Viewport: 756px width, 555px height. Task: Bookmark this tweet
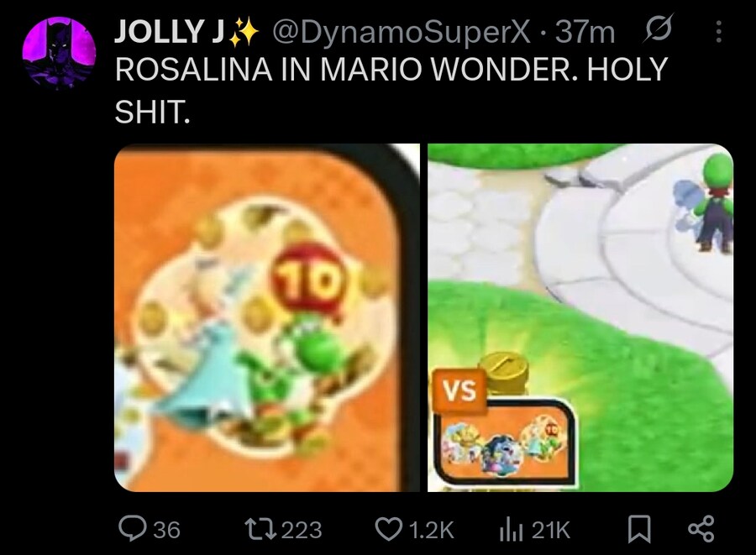click(x=639, y=529)
